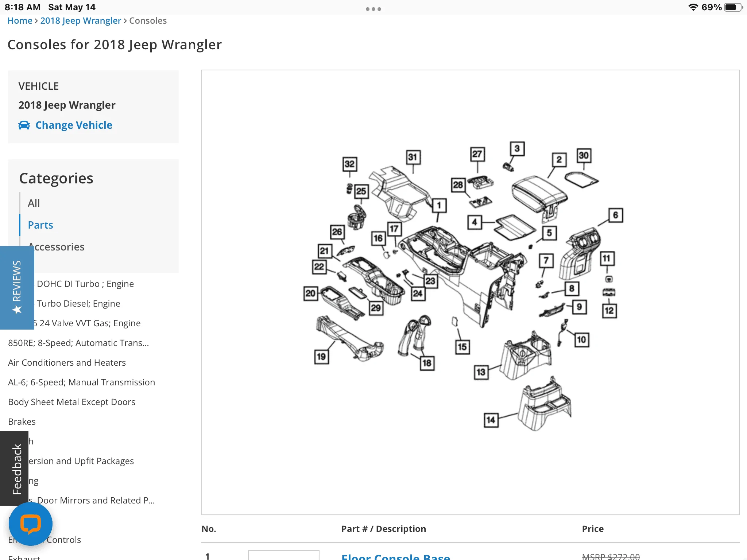Click diagram callout number 31
The width and height of the screenshot is (747, 560).
click(x=413, y=157)
